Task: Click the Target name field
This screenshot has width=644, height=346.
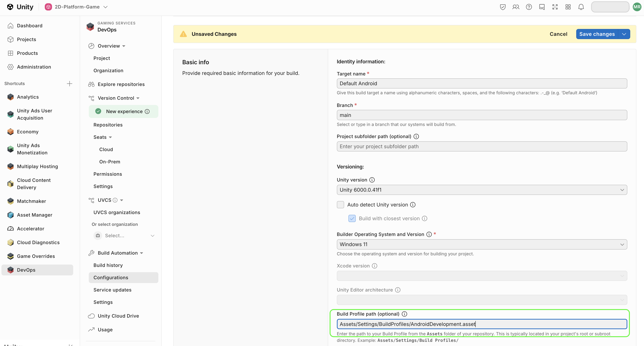Action: 482,84
